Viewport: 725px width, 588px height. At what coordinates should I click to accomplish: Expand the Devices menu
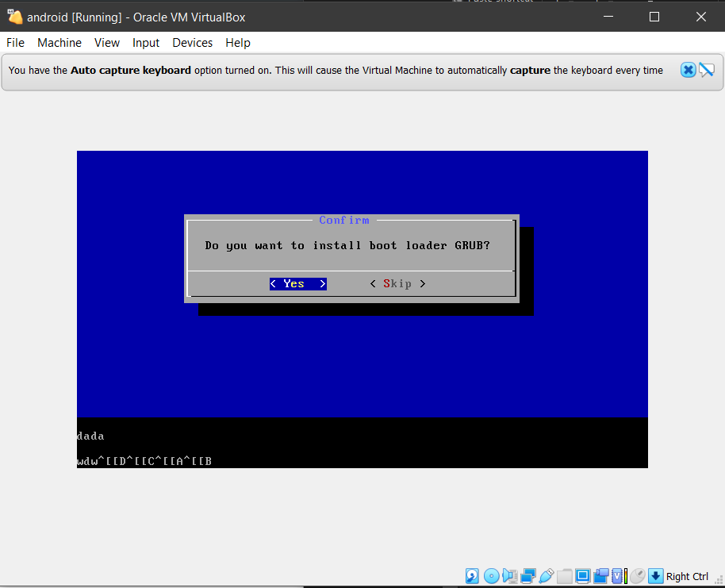(192, 43)
